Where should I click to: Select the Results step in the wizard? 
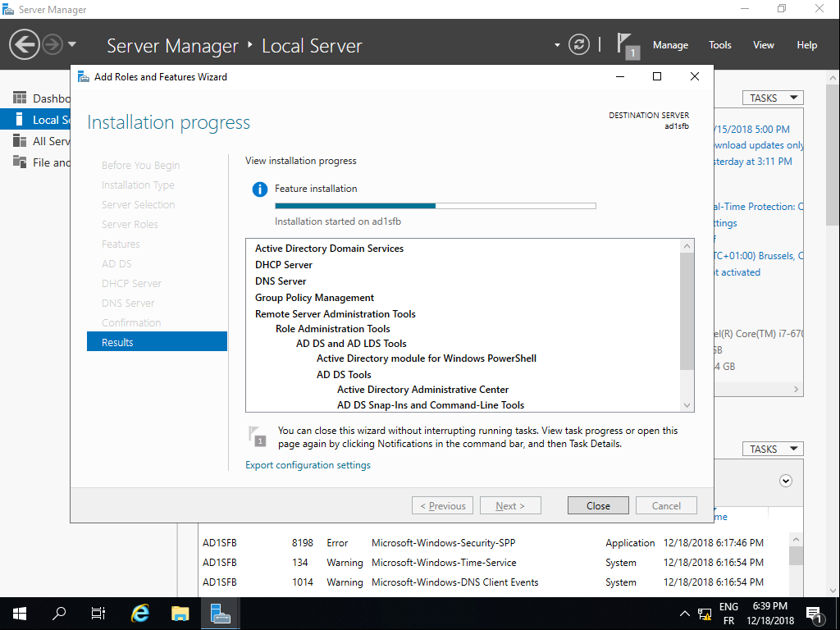[x=156, y=342]
